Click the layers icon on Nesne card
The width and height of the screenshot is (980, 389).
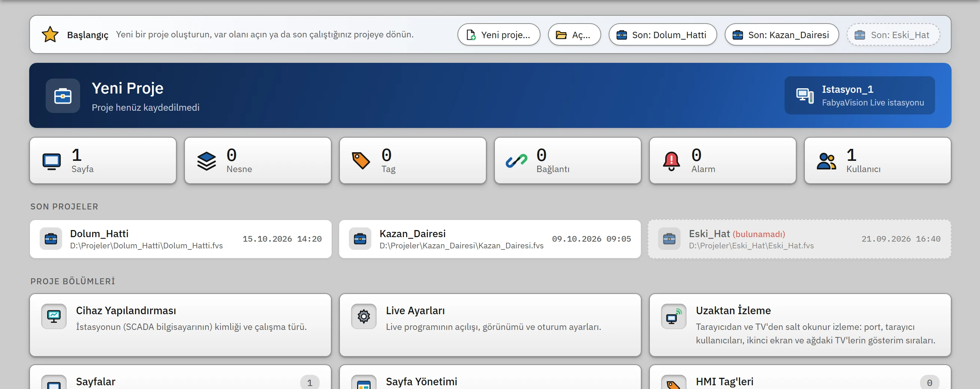pos(207,161)
